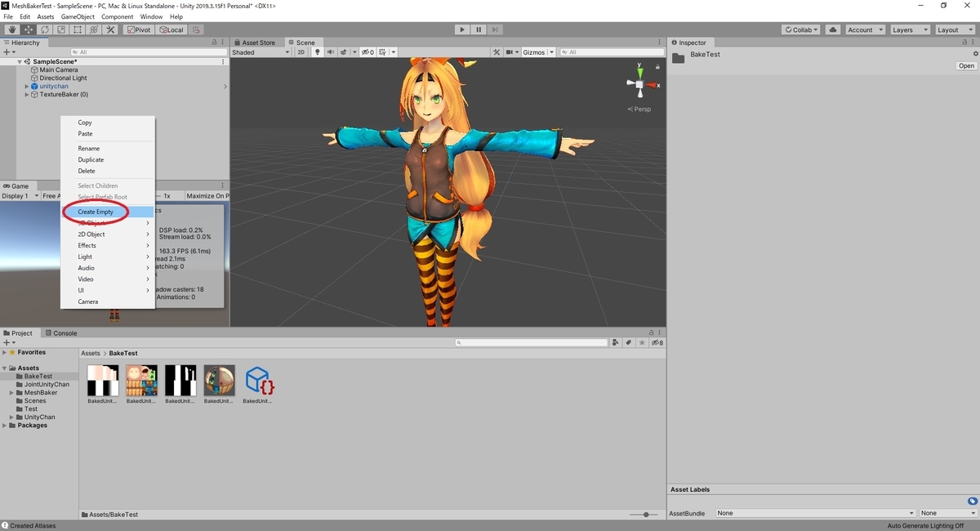Open the Account dropdown
Image resolution: width=980 pixels, height=531 pixels.
click(x=865, y=29)
